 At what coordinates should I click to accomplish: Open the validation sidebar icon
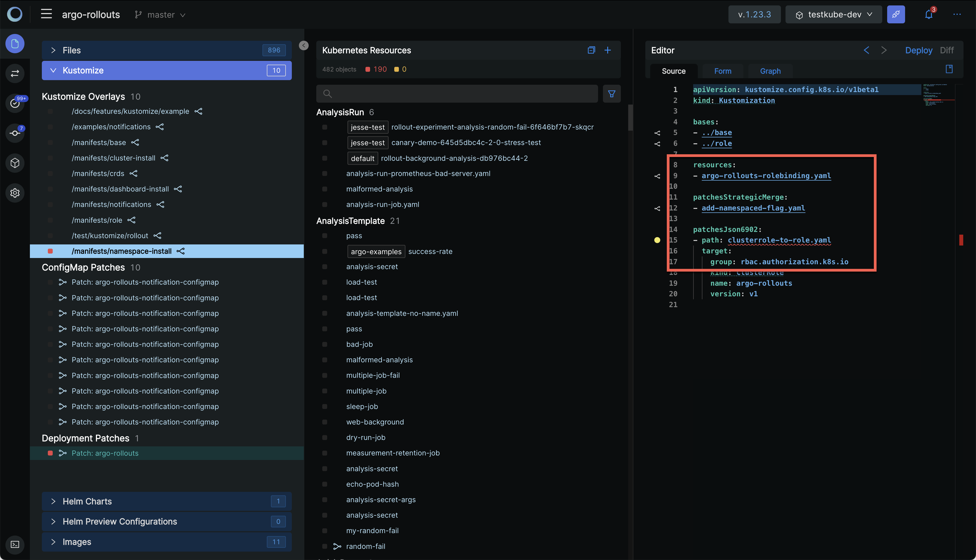[x=15, y=103]
